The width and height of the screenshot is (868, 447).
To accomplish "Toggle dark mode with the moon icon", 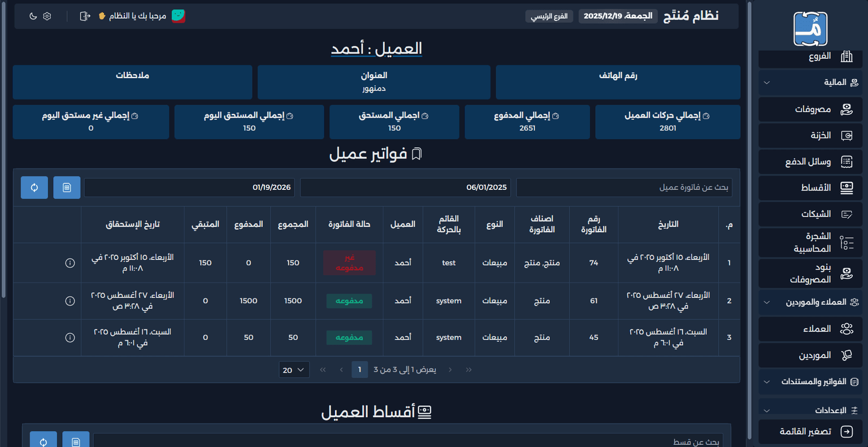I will [x=32, y=16].
